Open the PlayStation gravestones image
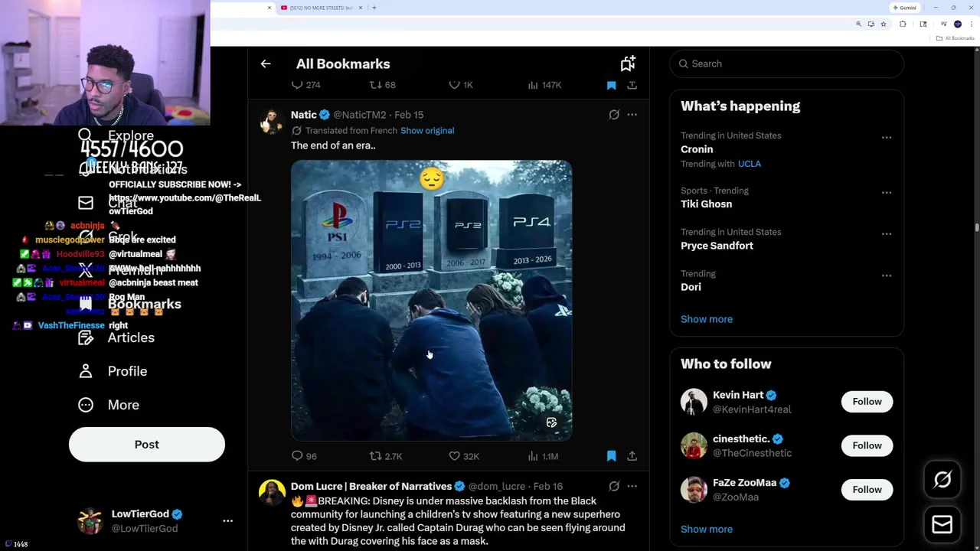The image size is (980, 551). pos(431,300)
